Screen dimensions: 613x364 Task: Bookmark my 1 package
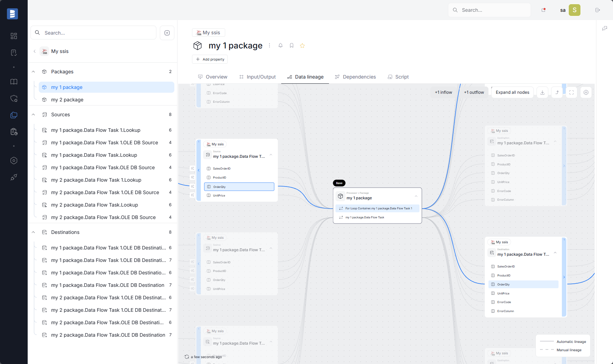292,45
